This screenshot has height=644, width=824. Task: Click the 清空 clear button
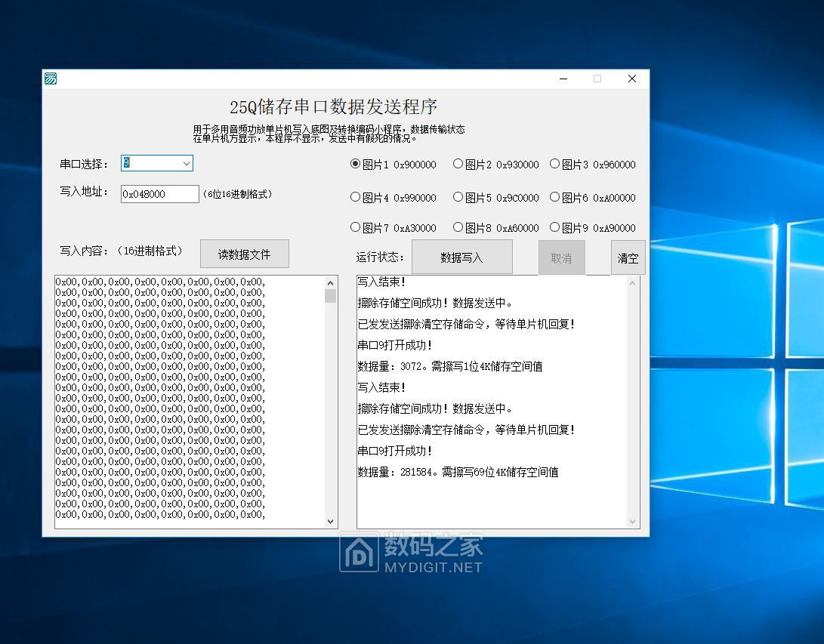pos(628,257)
